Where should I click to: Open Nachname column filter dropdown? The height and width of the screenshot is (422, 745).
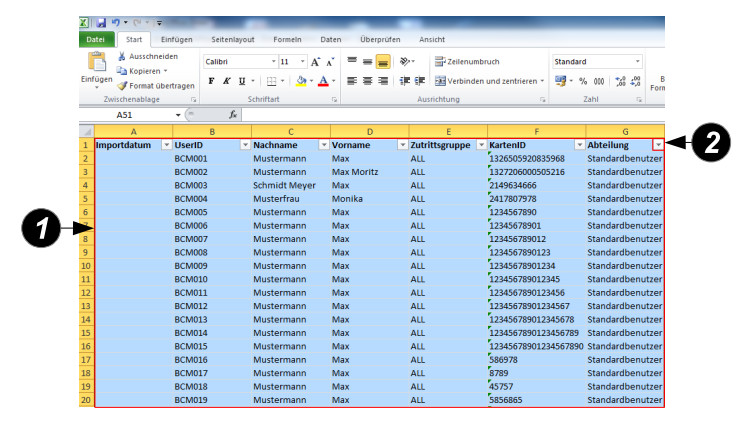[324, 145]
